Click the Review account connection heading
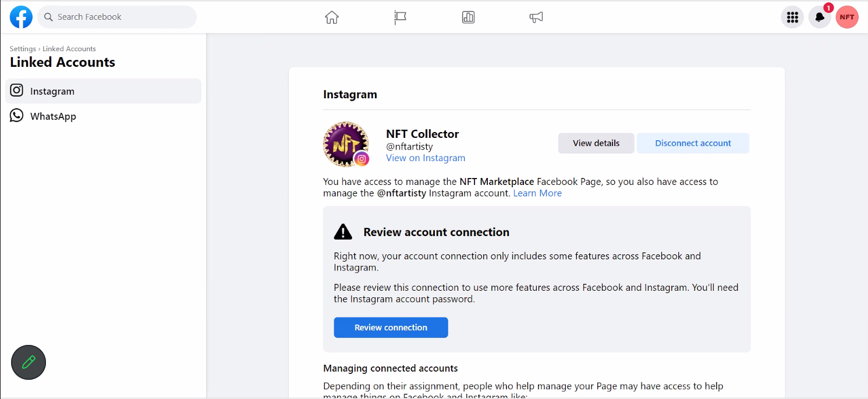This screenshot has width=868, height=399. [437, 232]
